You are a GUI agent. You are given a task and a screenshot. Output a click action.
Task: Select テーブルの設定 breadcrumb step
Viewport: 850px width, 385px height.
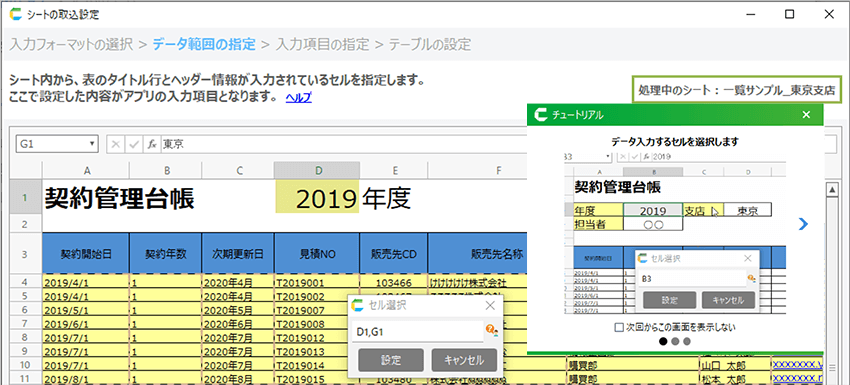430,44
